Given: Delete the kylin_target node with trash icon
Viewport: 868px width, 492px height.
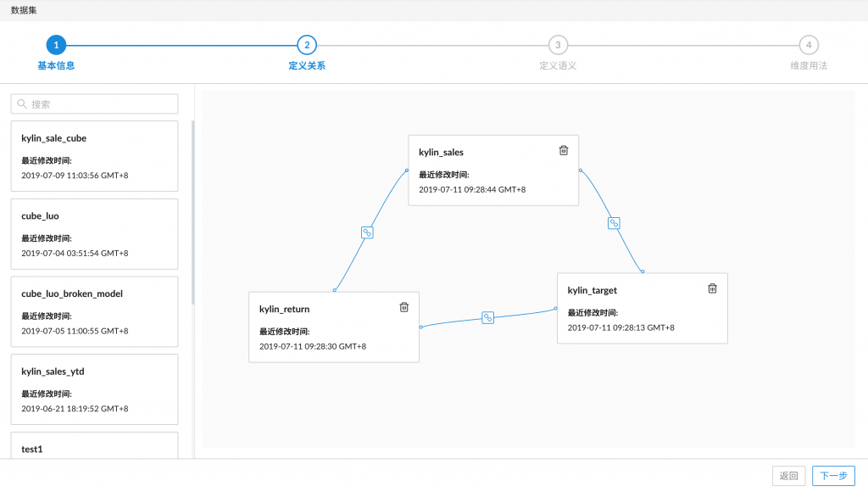Looking at the screenshot, I should 713,288.
